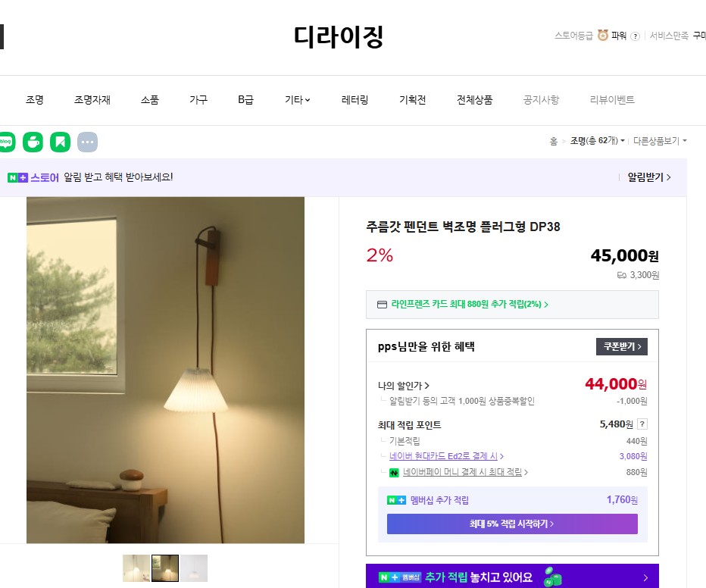Open the 조명자재 menu tab
Image resolution: width=706 pixels, height=588 pixels.
92,100
